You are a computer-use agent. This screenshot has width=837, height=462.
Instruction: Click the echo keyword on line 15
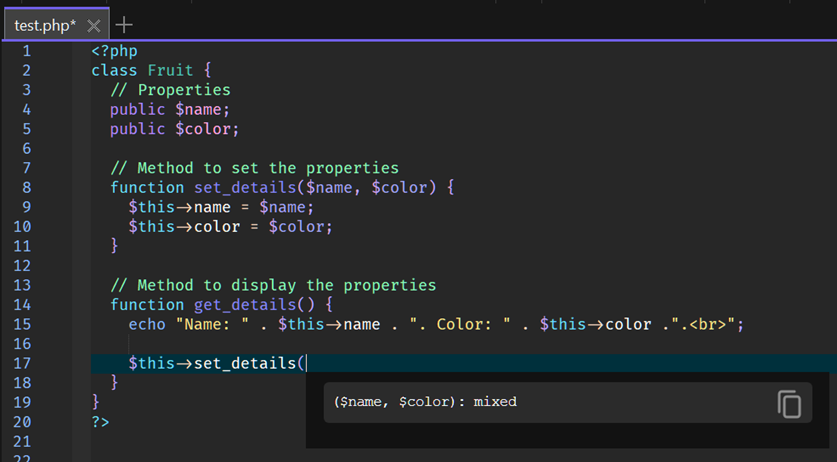[x=147, y=325]
